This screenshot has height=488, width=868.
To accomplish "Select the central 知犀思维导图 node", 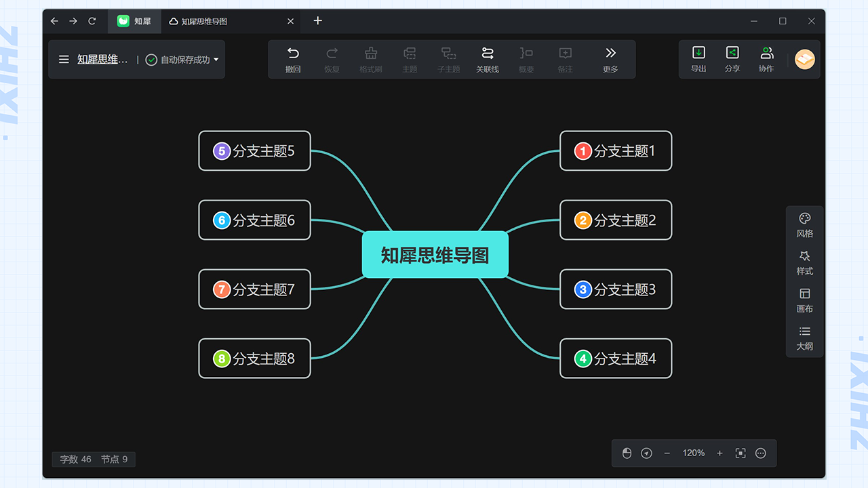I will [435, 255].
